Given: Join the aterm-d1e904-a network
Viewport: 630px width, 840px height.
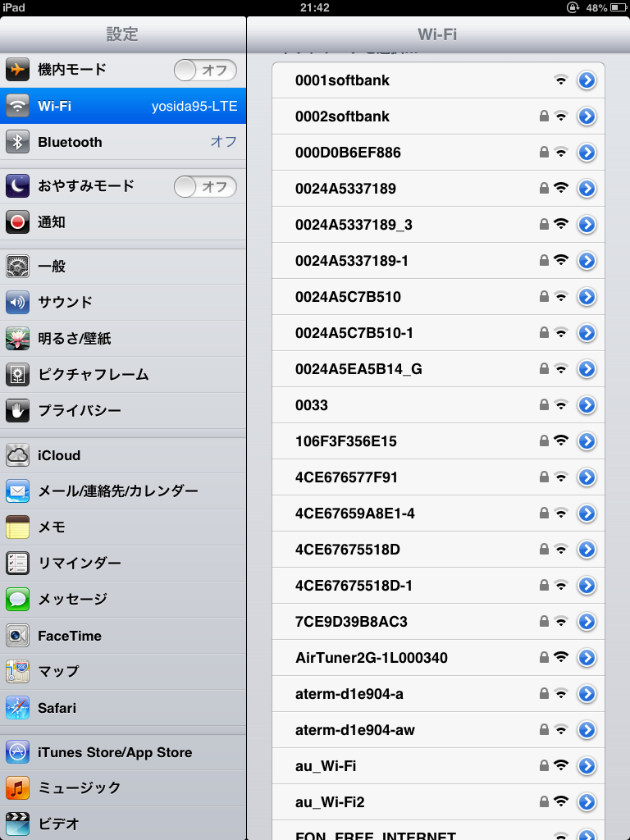Looking at the screenshot, I should coord(410,694).
